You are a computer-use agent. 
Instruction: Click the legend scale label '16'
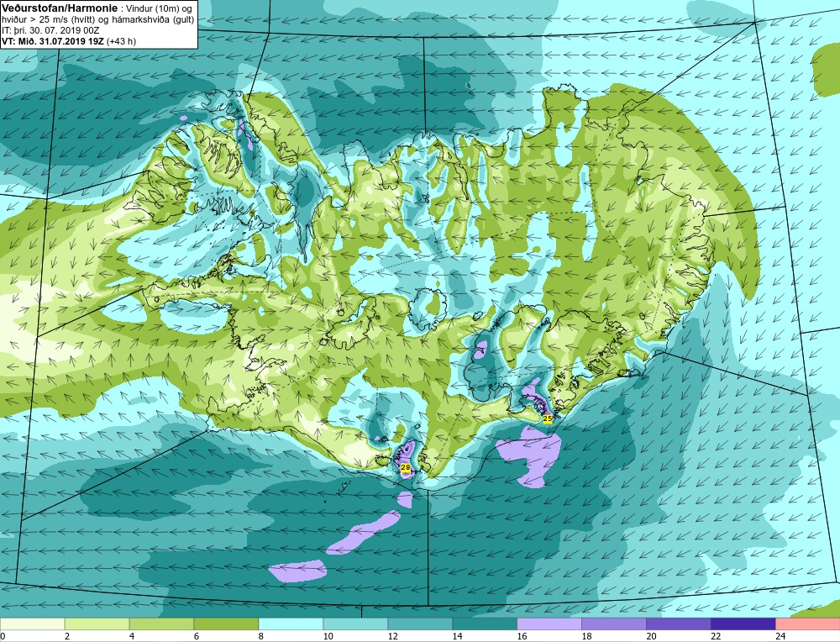click(x=522, y=636)
